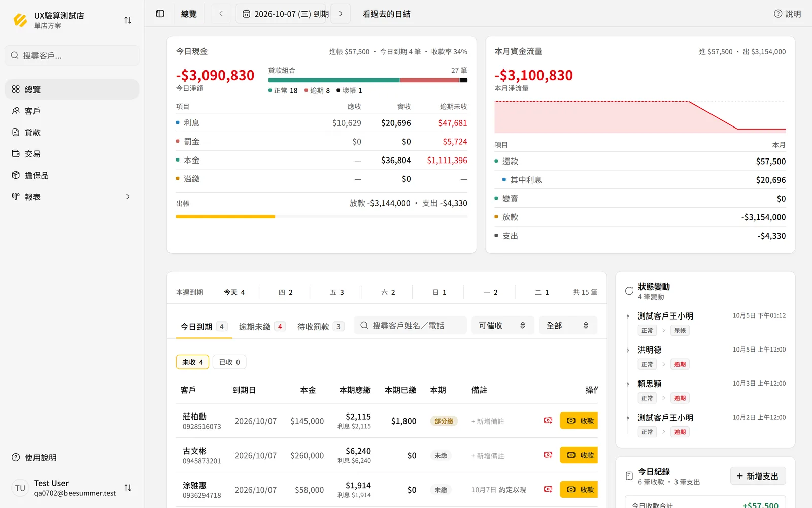Open 交易 wallet icon in sidebar

[x=16, y=153]
